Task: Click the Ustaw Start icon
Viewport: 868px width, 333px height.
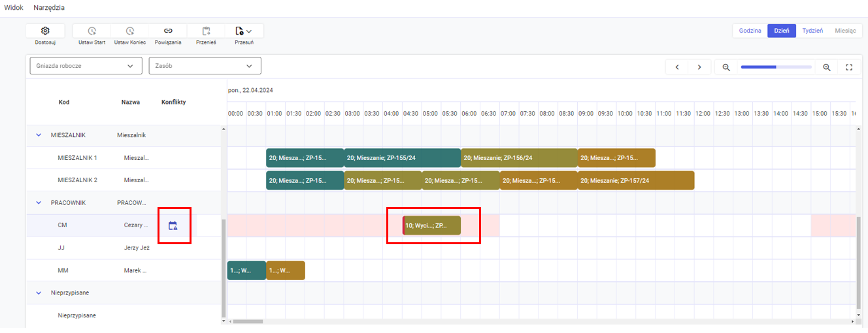Action: coord(92,31)
